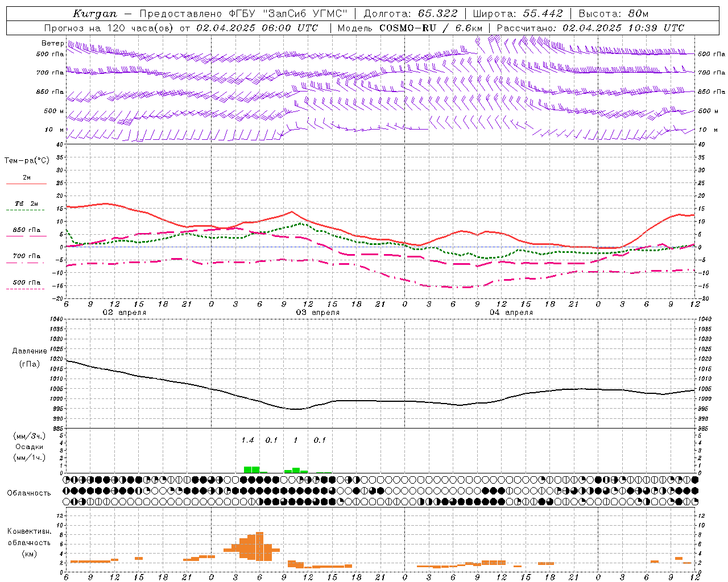This screenshot has width=728, height=582.
Task: Click the "700 гПа" temperature legend entry
Action: click(x=27, y=256)
